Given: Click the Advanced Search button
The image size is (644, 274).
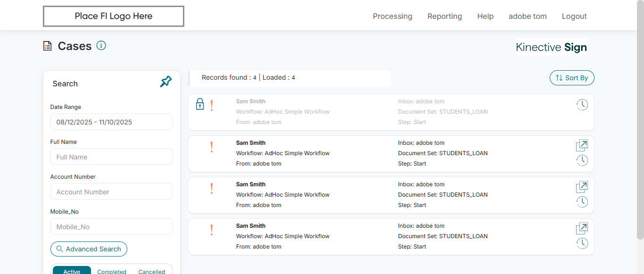Looking at the screenshot, I should point(89,249).
